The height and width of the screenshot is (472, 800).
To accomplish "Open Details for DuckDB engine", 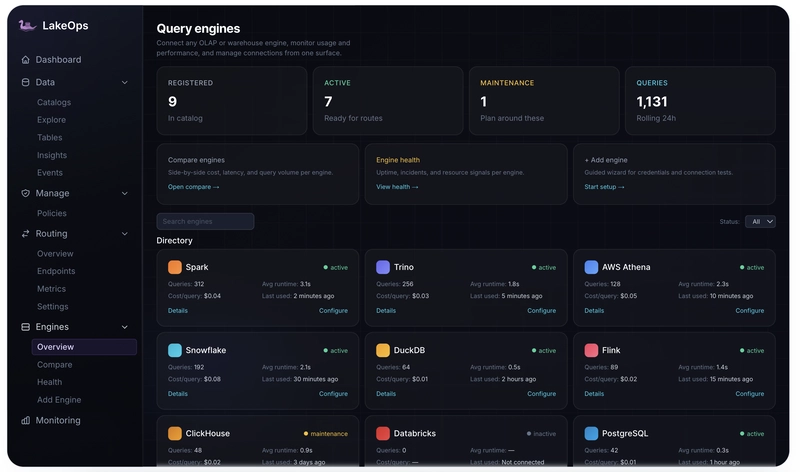I will [386, 394].
